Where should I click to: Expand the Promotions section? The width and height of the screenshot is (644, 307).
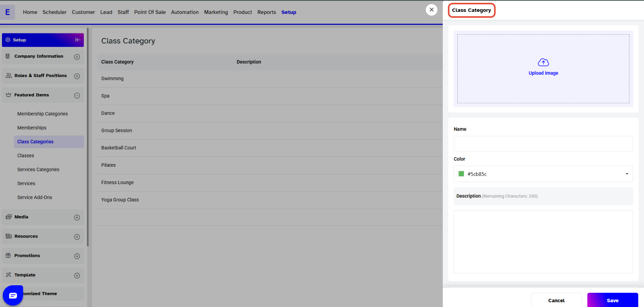[77, 256]
